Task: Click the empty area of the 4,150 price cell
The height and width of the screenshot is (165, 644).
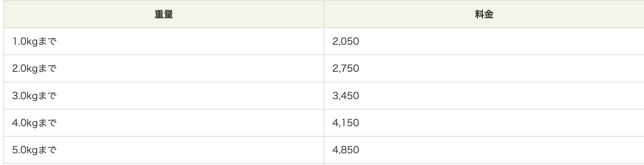Action: click(501, 123)
